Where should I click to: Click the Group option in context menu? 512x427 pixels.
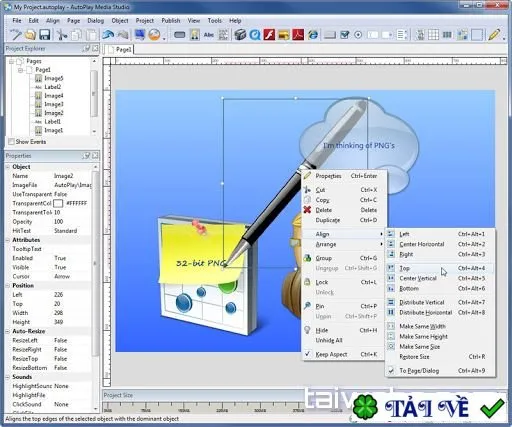coord(344,258)
